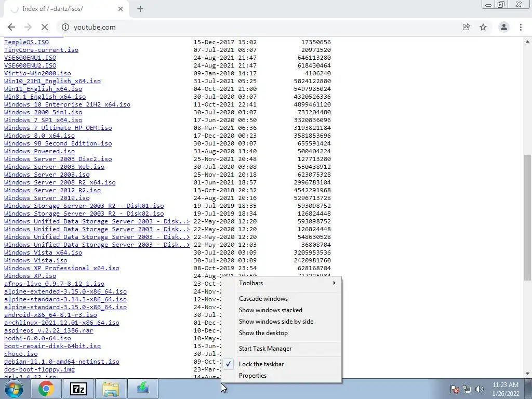Open TinyCore-current.iso link
Screen dimensions: 532x399
point(41,50)
